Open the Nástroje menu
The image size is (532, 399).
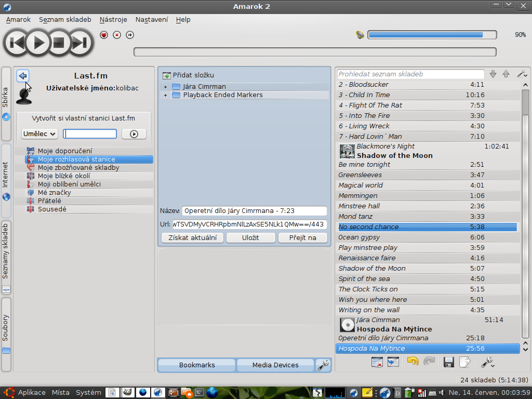pyautogui.click(x=113, y=20)
